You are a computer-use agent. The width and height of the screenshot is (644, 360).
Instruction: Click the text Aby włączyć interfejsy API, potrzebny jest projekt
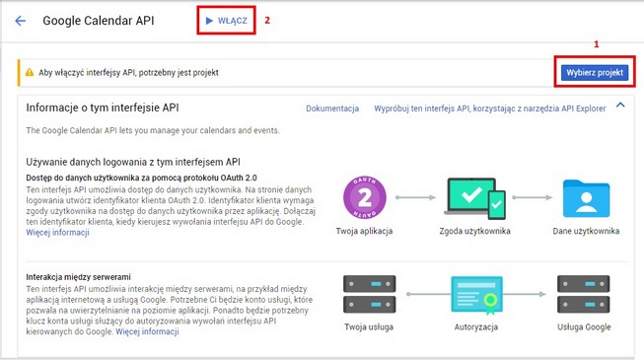[128, 73]
